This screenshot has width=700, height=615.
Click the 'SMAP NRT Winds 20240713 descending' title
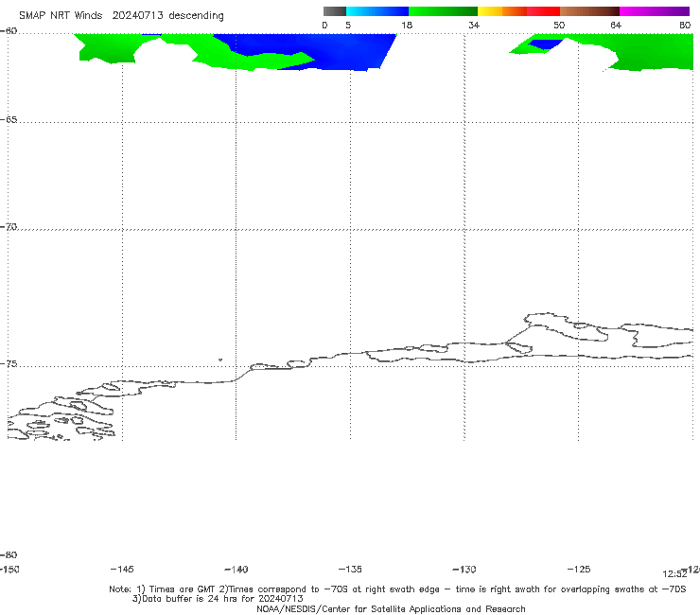click(121, 15)
